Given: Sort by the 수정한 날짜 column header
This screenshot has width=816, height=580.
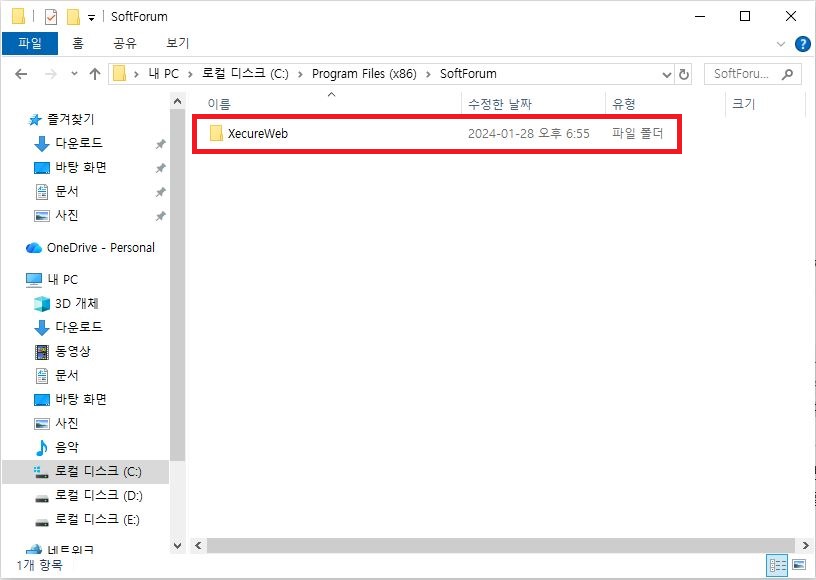Looking at the screenshot, I should (x=500, y=104).
